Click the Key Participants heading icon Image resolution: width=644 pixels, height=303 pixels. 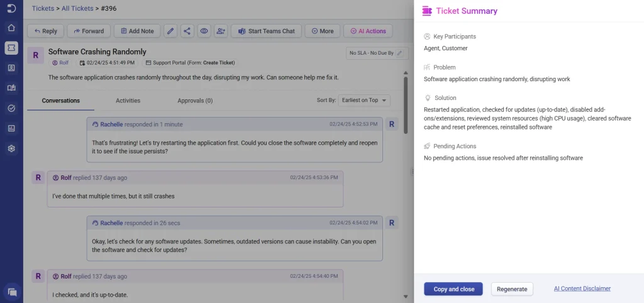[427, 36]
